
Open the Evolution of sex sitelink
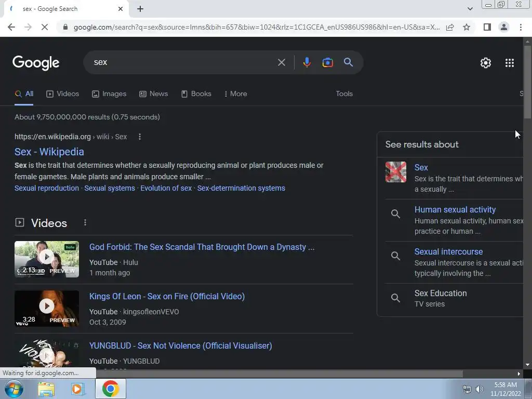(x=166, y=188)
